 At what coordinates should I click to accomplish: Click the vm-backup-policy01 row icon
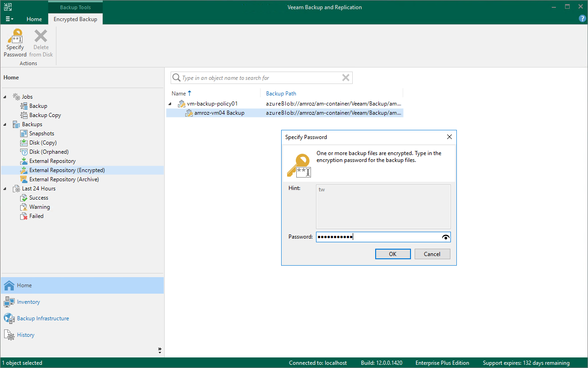(182, 104)
